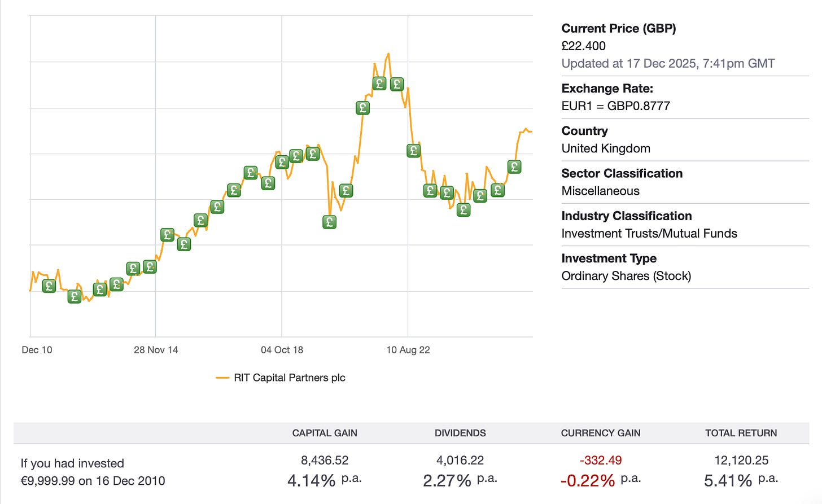Click the '04 Oct 18' axis date label

pyautogui.click(x=282, y=350)
